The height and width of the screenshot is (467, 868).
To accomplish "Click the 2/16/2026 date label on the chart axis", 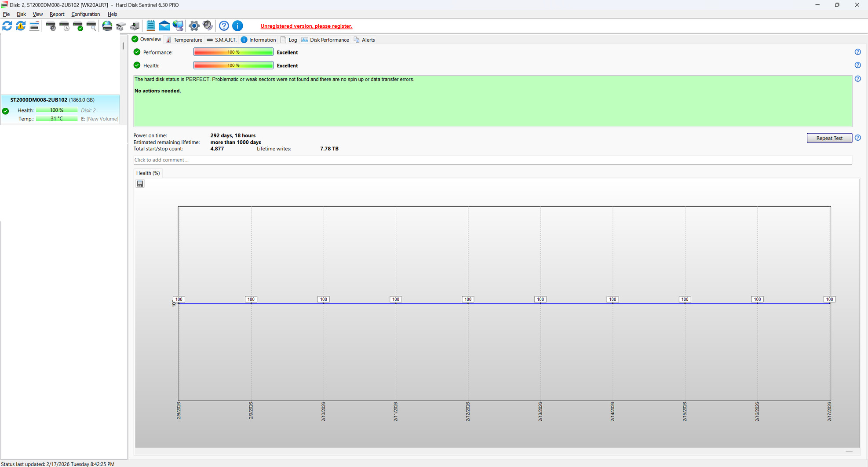I will [757, 412].
